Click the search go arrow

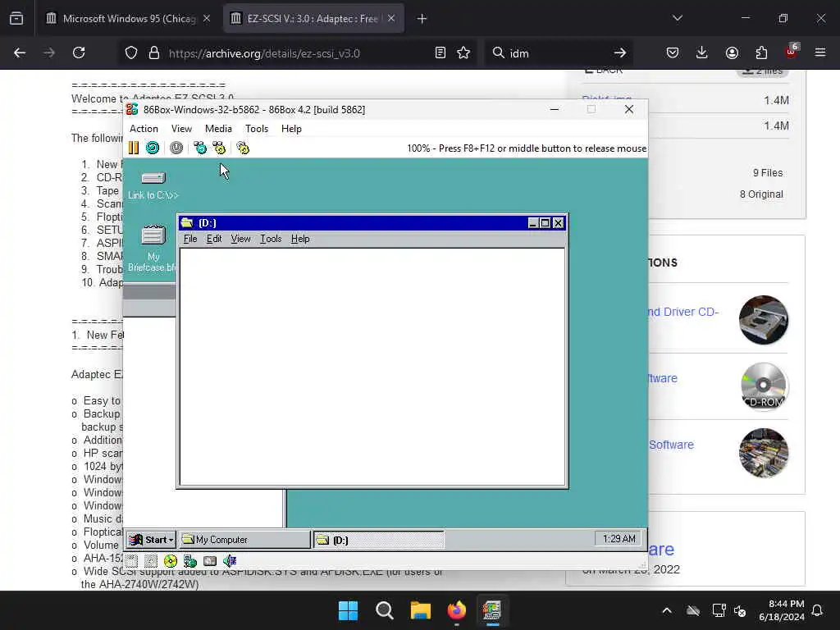[620, 53]
